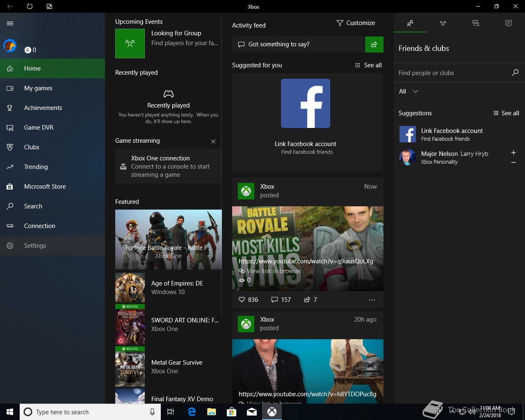This screenshot has width=525, height=420.
Task: Go to Home in sidebar
Action: click(x=52, y=68)
